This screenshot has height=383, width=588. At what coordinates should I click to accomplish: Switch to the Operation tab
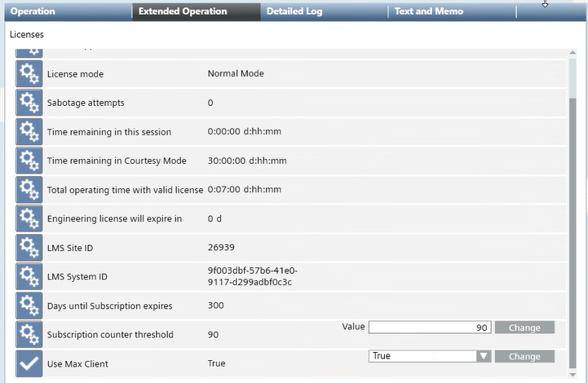tap(33, 11)
